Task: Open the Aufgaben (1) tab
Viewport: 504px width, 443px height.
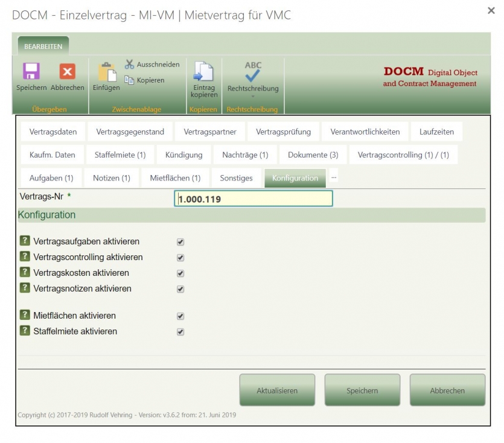Action: (51, 178)
